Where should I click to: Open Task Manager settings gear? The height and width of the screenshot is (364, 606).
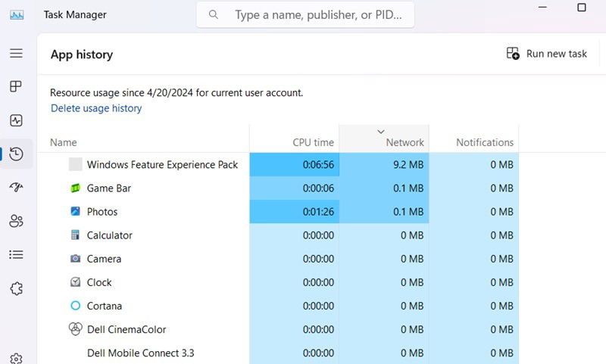coord(16,358)
